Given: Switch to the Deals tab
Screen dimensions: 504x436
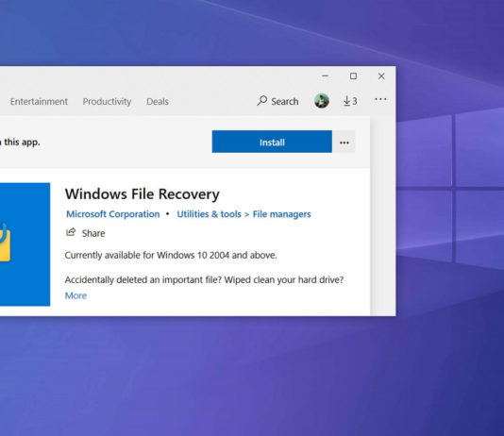Looking at the screenshot, I should tap(158, 102).
